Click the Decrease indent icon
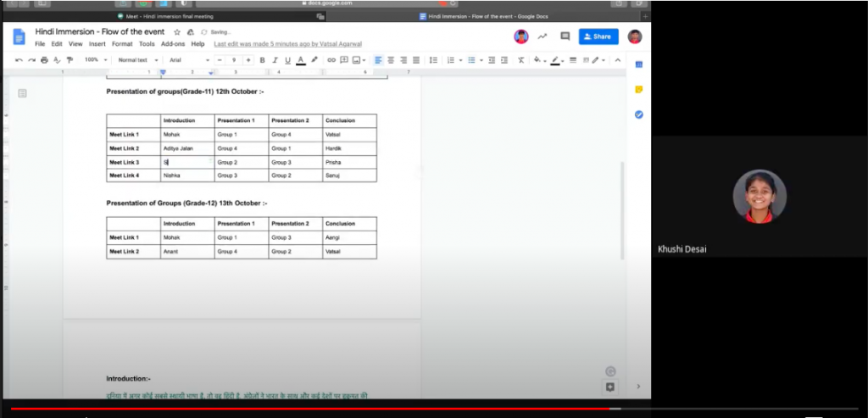Screen dimensions: 868x418 tap(492, 60)
